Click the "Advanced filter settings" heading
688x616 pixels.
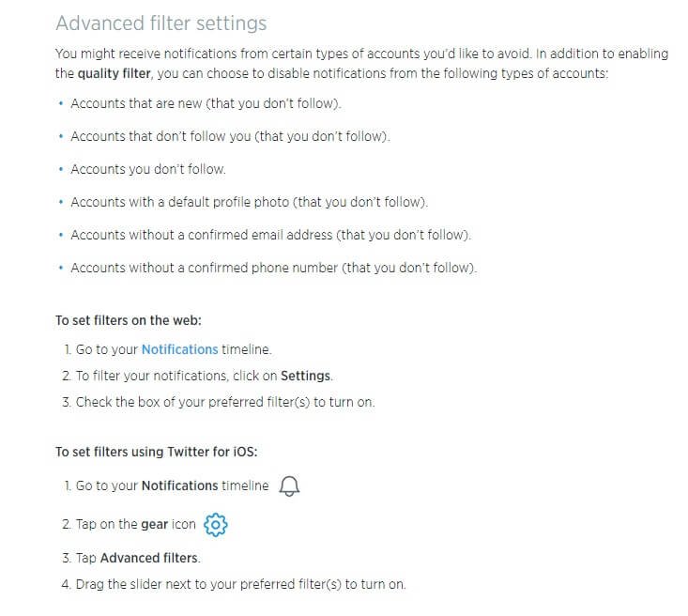(x=161, y=23)
